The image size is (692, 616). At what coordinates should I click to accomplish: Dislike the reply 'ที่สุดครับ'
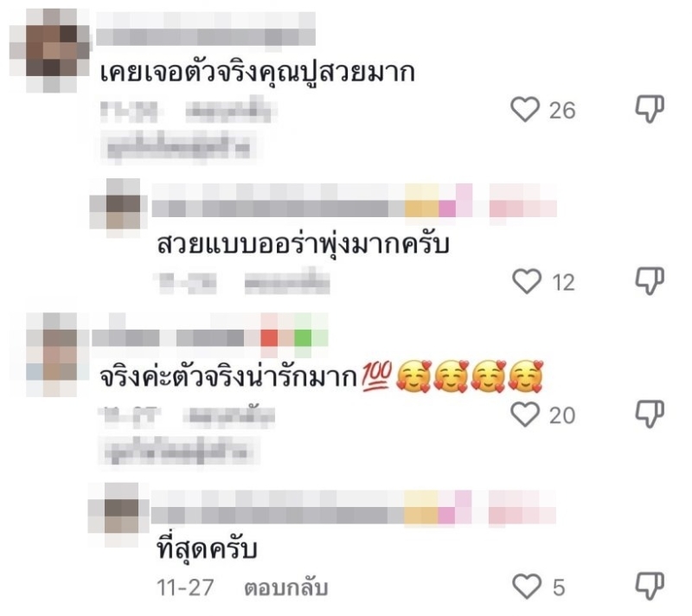[650, 586]
